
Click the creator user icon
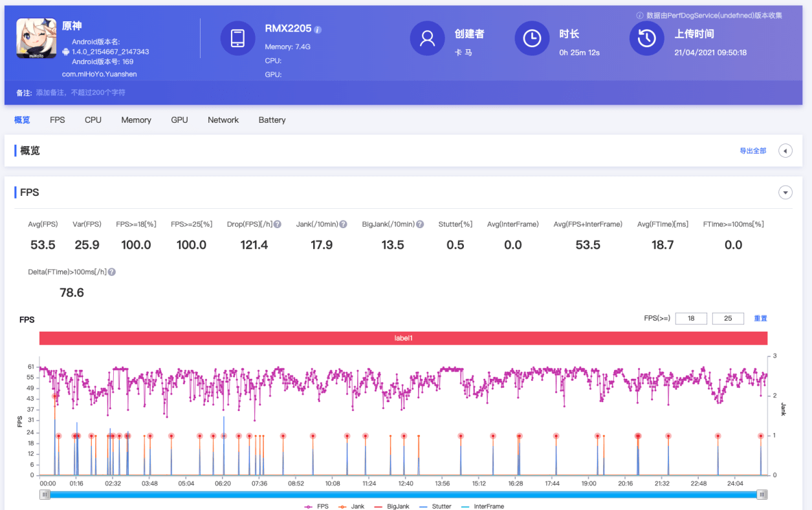427,38
